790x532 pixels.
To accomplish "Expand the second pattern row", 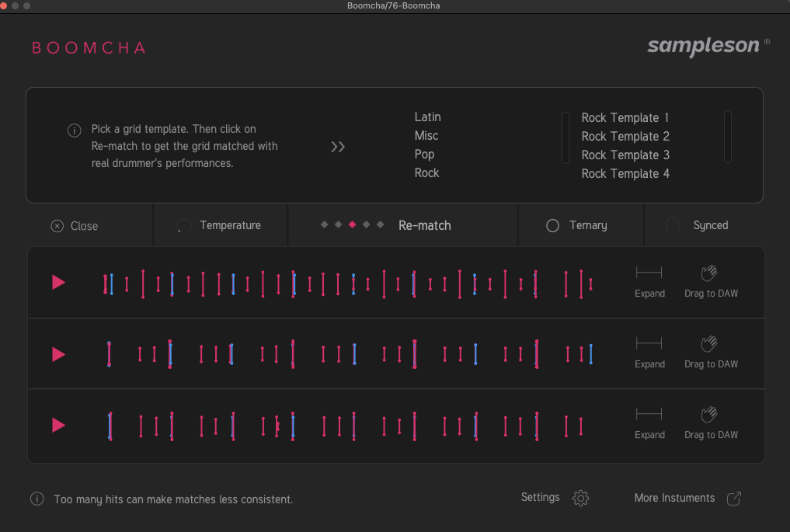I will click(649, 343).
